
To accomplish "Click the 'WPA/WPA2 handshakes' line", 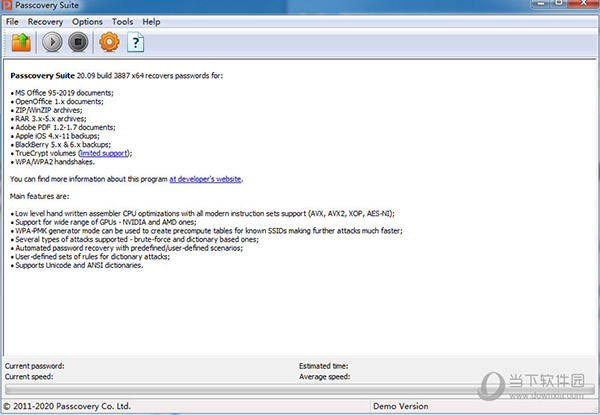I will click(x=55, y=162).
